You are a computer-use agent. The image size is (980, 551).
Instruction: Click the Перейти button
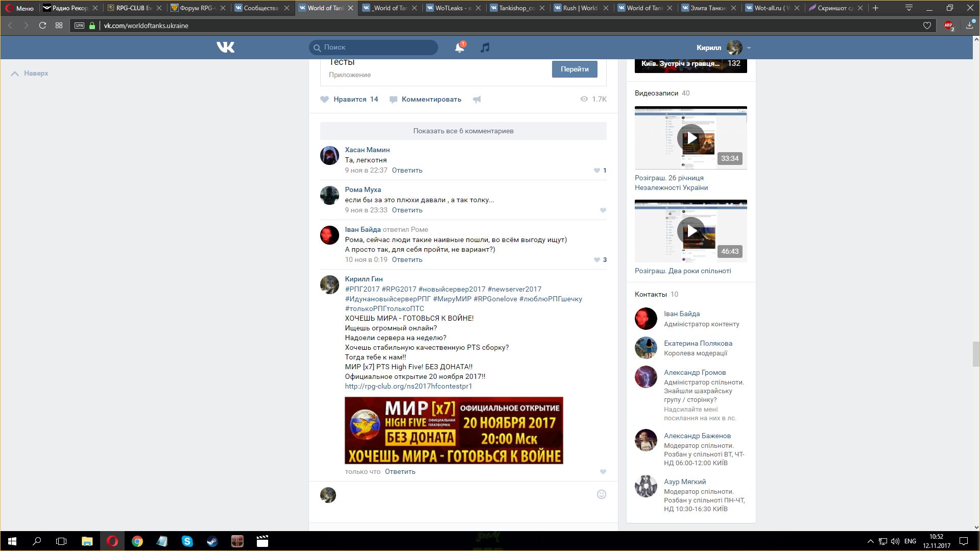click(575, 69)
